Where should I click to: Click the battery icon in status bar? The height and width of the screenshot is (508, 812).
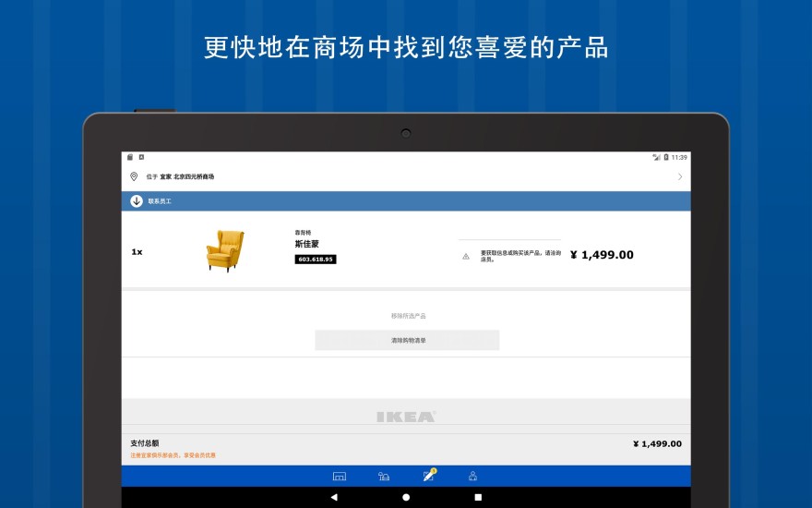point(666,157)
